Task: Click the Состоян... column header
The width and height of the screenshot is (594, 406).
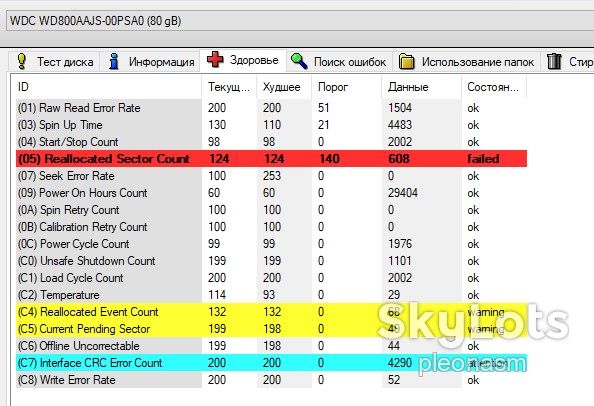Action: pyautogui.click(x=494, y=87)
